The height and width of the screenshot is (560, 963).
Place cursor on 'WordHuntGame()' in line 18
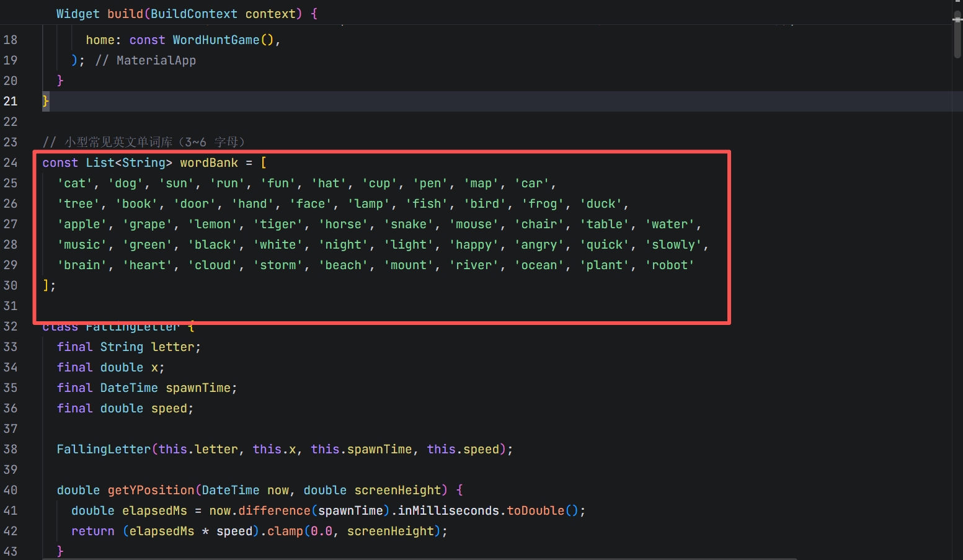[223, 40]
